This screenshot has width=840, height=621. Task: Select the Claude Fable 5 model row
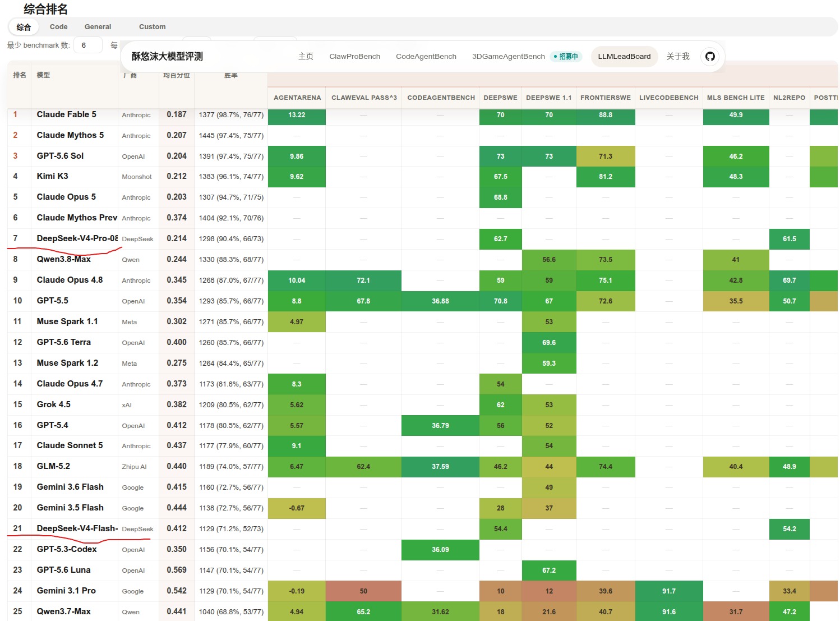422,114
